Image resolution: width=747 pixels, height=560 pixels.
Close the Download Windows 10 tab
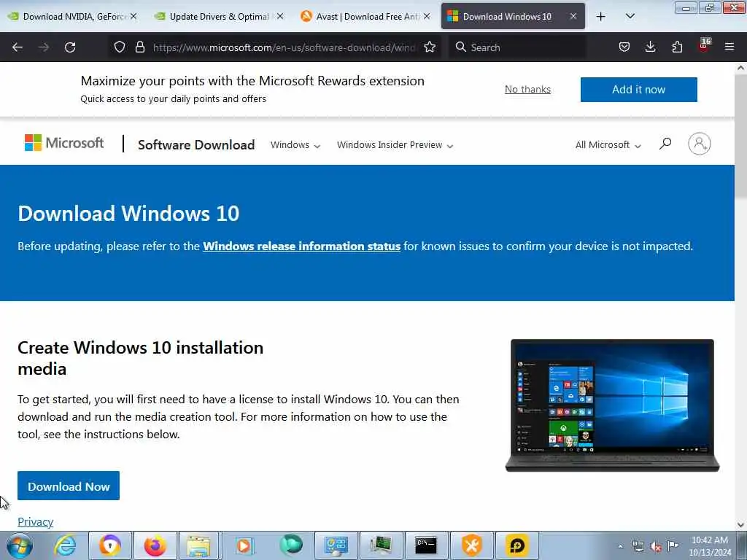click(x=573, y=16)
